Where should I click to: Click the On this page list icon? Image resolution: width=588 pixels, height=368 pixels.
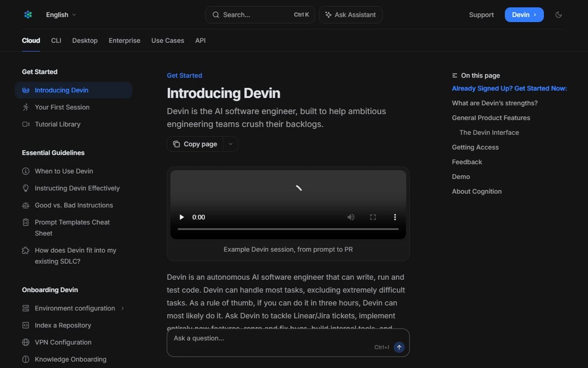point(455,75)
